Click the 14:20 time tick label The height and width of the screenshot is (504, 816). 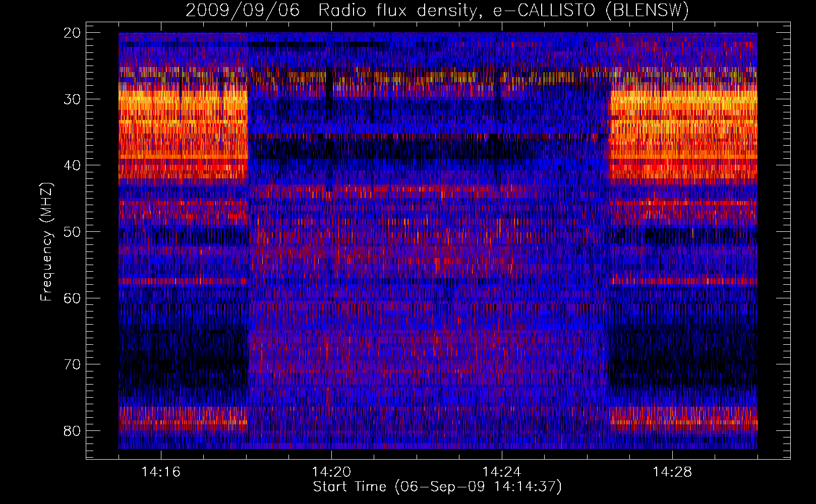(x=331, y=472)
